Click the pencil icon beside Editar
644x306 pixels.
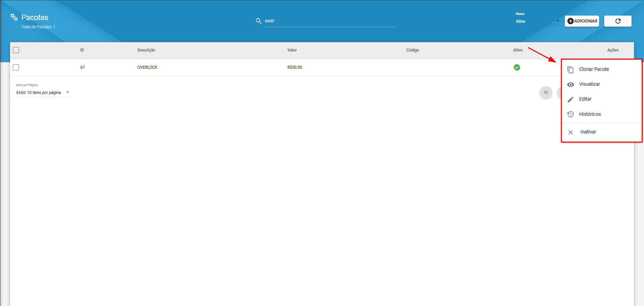(x=570, y=99)
